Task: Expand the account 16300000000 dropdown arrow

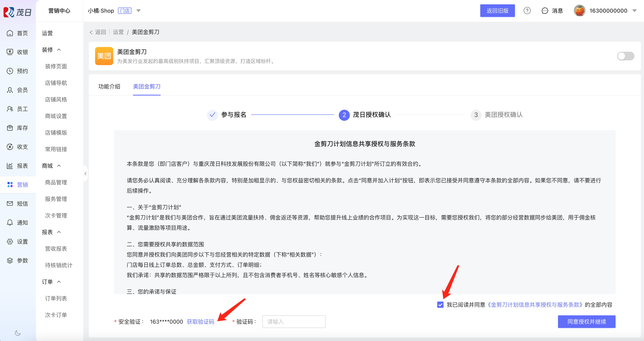Action: click(x=635, y=11)
